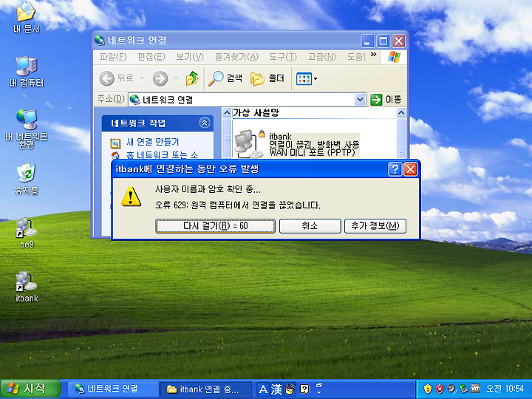Open the 내 문서 desktop folder icon
This screenshot has width=532, height=399.
click(x=26, y=17)
